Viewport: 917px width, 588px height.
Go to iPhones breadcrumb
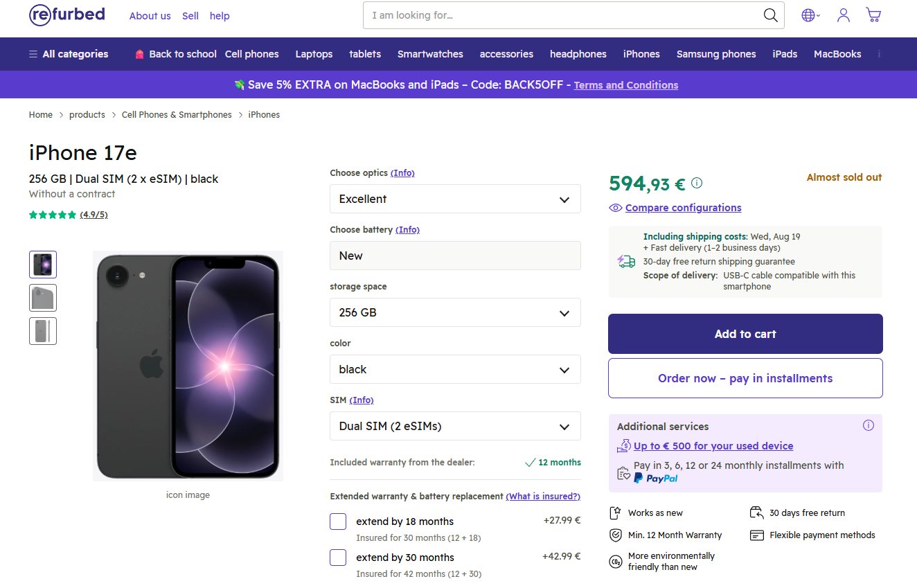click(x=264, y=115)
